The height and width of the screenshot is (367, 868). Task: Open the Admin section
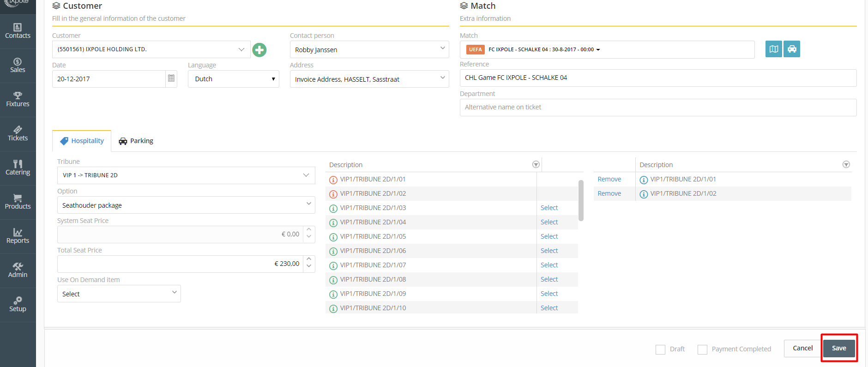18,271
